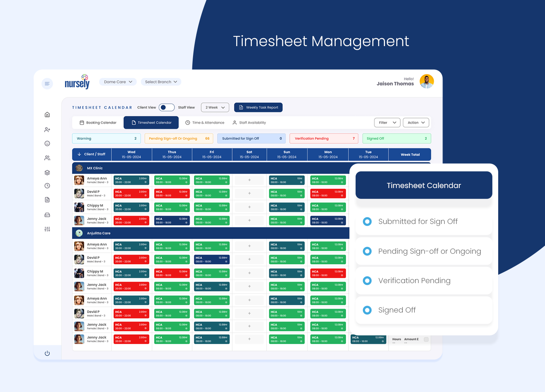The width and height of the screenshot is (545, 392).
Task: Switch to the Booking Calendar tab
Action: pos(98,123)
